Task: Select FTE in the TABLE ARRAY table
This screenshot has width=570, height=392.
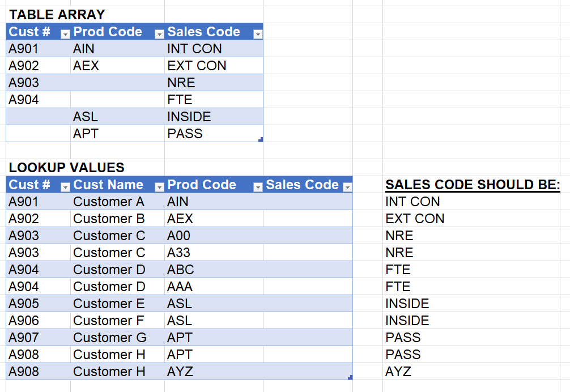Action: [x=214, y=100]
